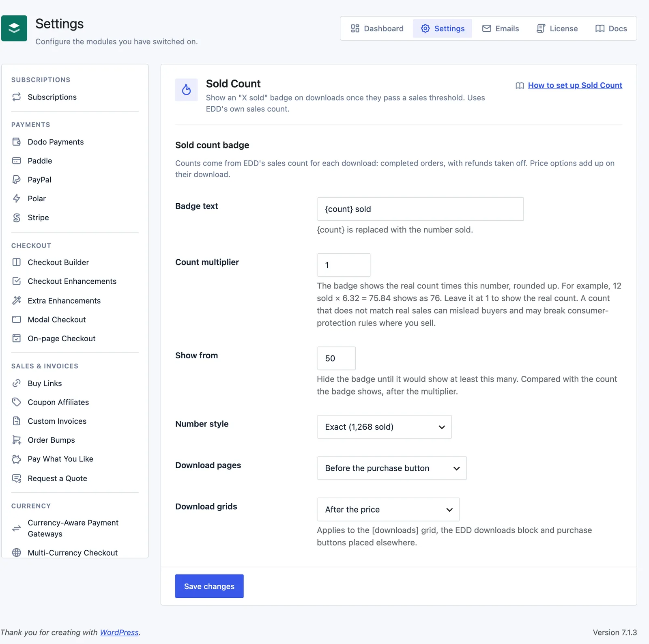Viewport: 649px width, 644px height.
Task: Click the Badge text input field
Action: (421, 209)
